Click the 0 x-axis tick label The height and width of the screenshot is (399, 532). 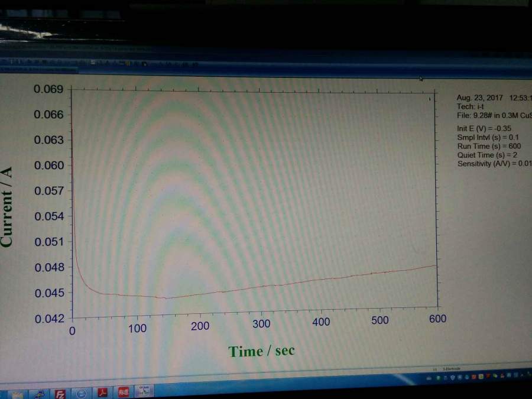72,331
